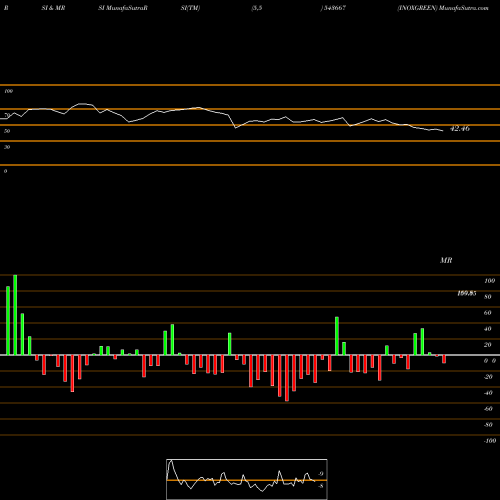Click the 'SI MunafaSutraR' header text
Image resolution: width=500 pixels, height=500 pixels.
123,8
